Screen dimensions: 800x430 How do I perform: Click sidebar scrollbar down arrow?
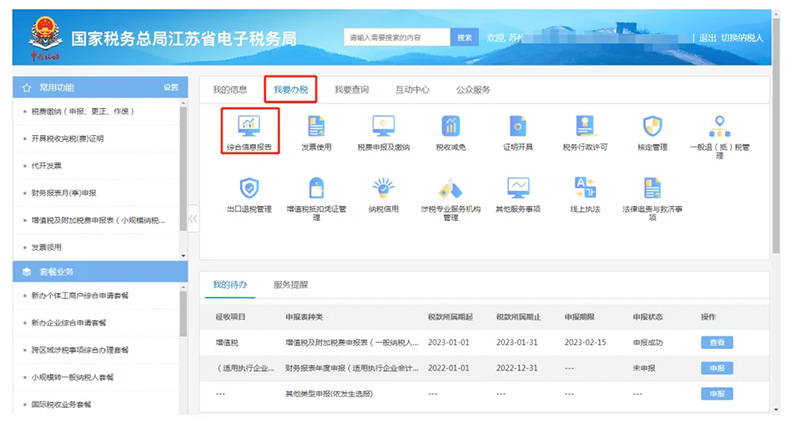pos(182,255)
